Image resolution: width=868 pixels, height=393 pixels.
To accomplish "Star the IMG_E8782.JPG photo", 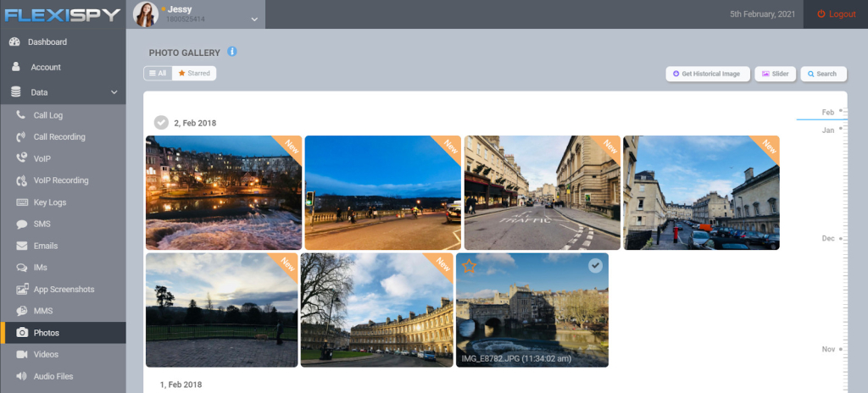I will tap(470, 267).
